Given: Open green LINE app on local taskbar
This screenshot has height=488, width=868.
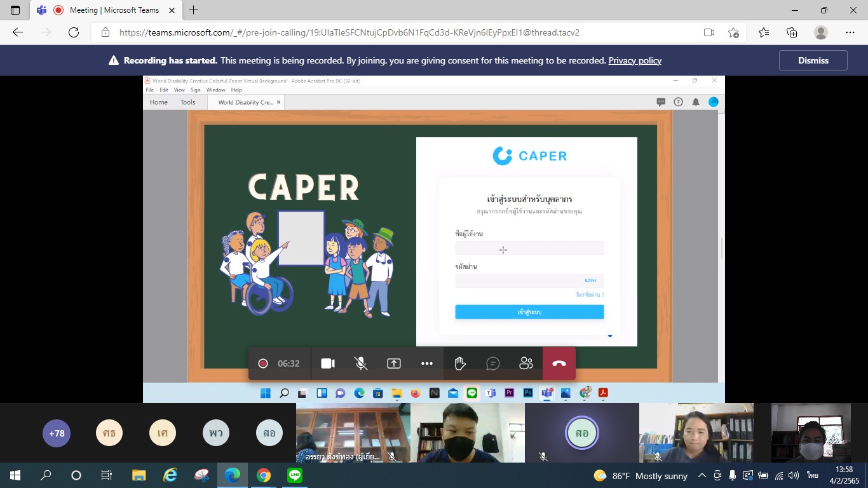Looking at the screenshot, I should point(295,475).
